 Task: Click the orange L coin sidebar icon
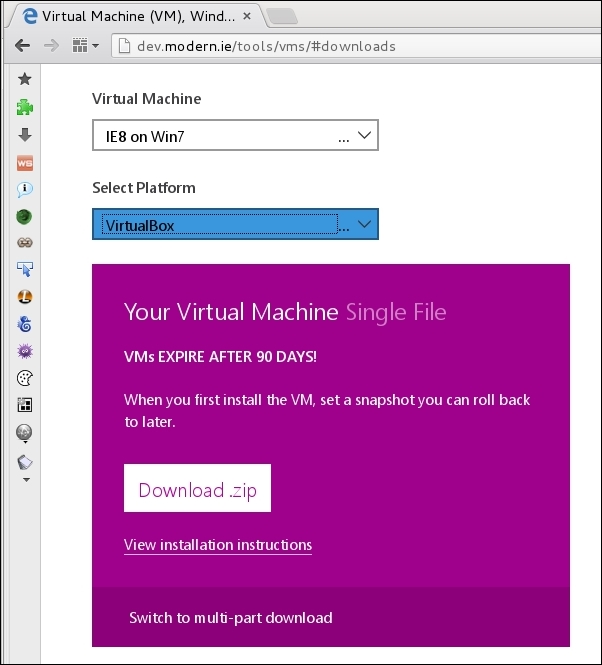25,297
